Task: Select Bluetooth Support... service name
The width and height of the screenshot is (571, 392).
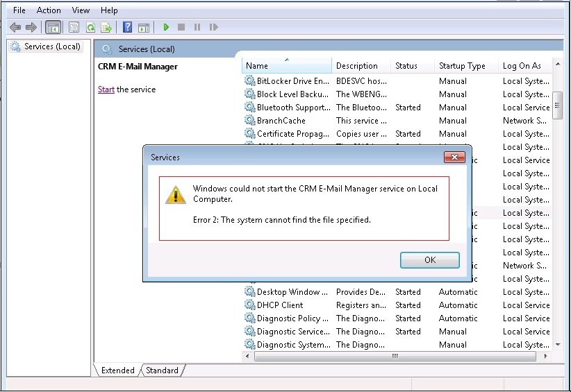Action: [x=294, y=108]
